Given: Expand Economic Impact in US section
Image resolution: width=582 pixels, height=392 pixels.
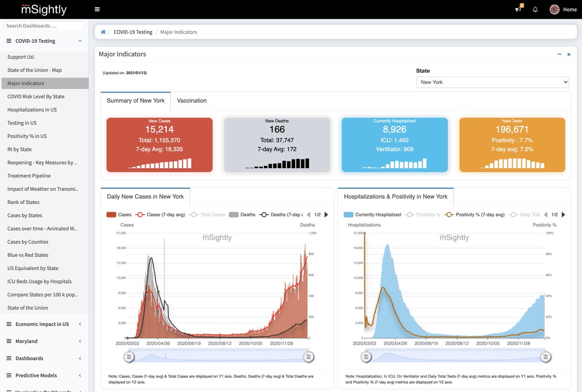Looking at the screenshot, I should (x=44, y=324).
